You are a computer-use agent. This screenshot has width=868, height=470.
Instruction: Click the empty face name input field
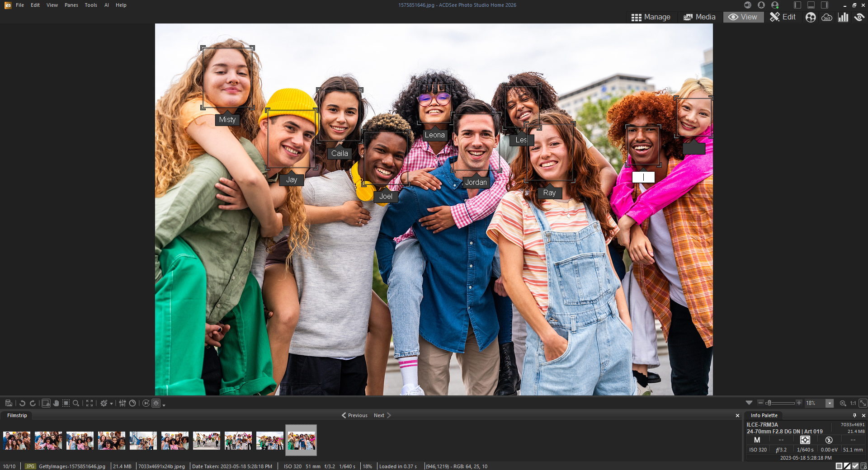pyautogui.click(x=643, y=177)
